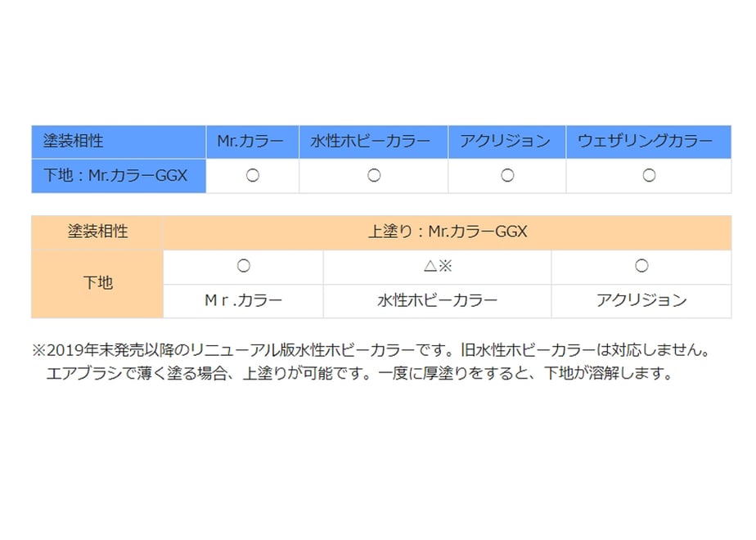Click the ウェザリングカラー column header
Screen dimensions: 756x540
(x=649, y=142)
